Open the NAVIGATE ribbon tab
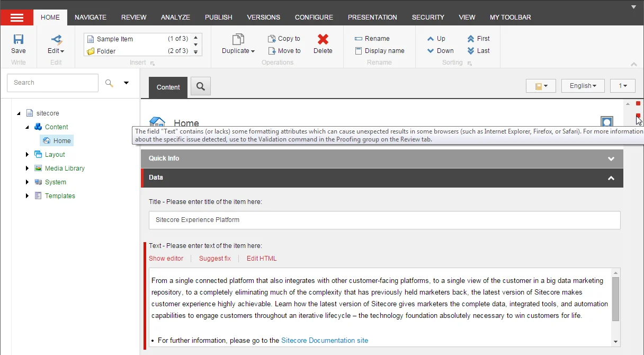 [91, 17]
